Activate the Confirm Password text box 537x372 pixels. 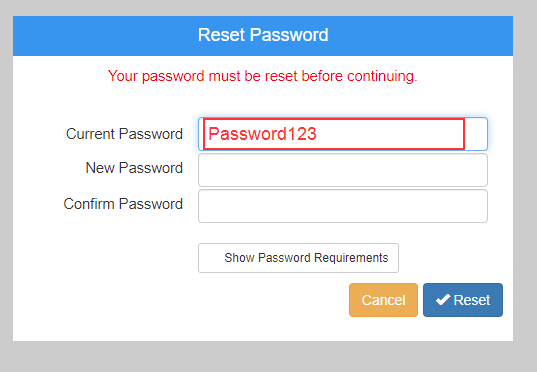pos(343,206)
